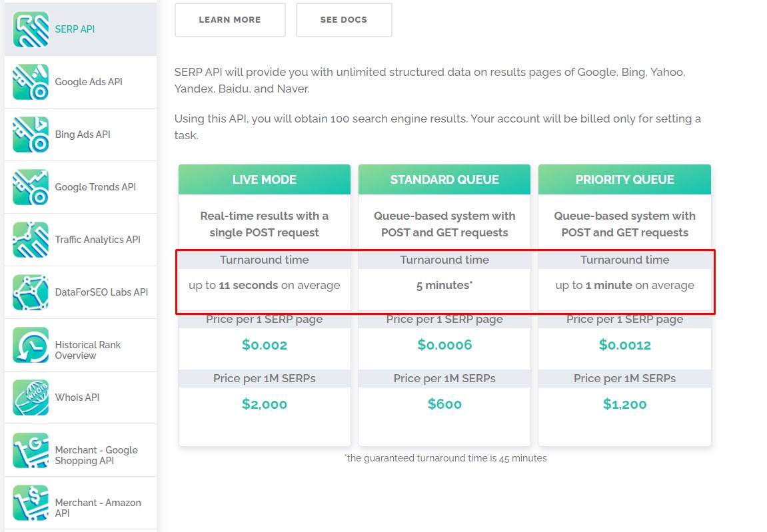Click the Traffic Analytics API icon
This screenshot has width=767, height=532.
click(31, 240)
